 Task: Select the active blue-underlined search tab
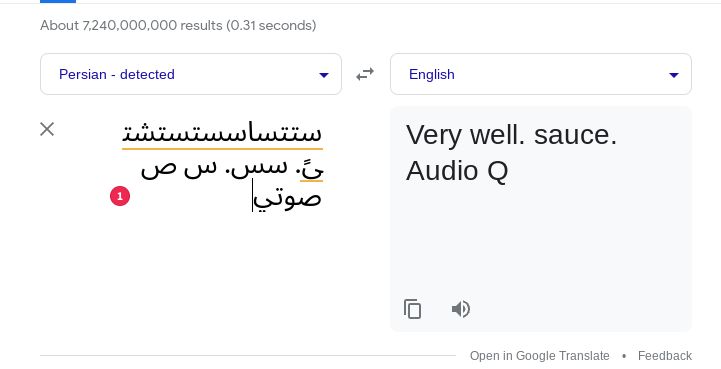click(58, 1)
